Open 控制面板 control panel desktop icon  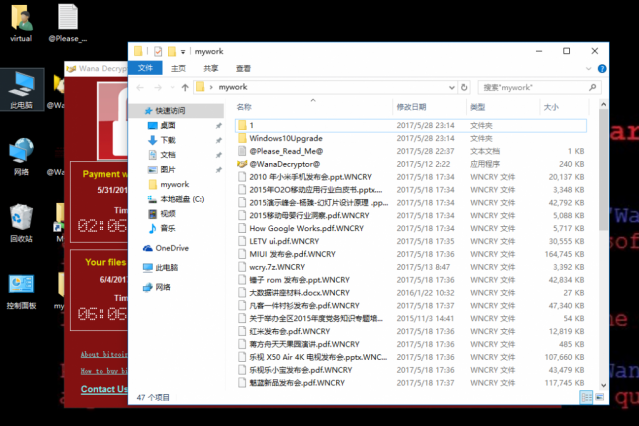(22, 291)
